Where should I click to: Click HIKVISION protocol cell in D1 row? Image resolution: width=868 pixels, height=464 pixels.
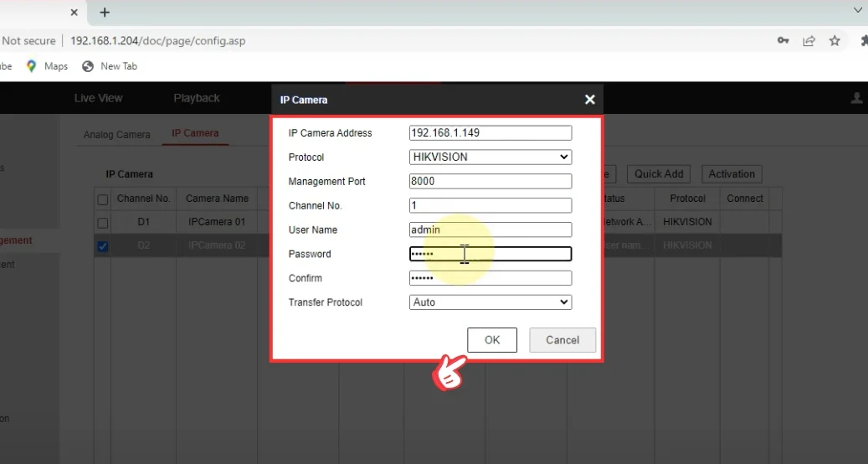pyautogui.click(x=687, y=221)
